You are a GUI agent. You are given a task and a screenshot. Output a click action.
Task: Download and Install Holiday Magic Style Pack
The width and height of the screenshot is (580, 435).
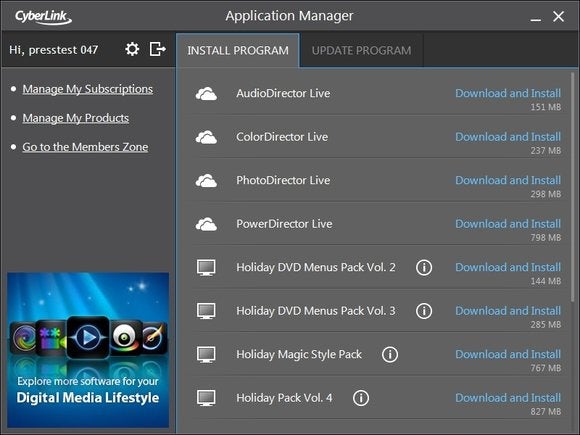pyautogui.click(x=508, y=354)
